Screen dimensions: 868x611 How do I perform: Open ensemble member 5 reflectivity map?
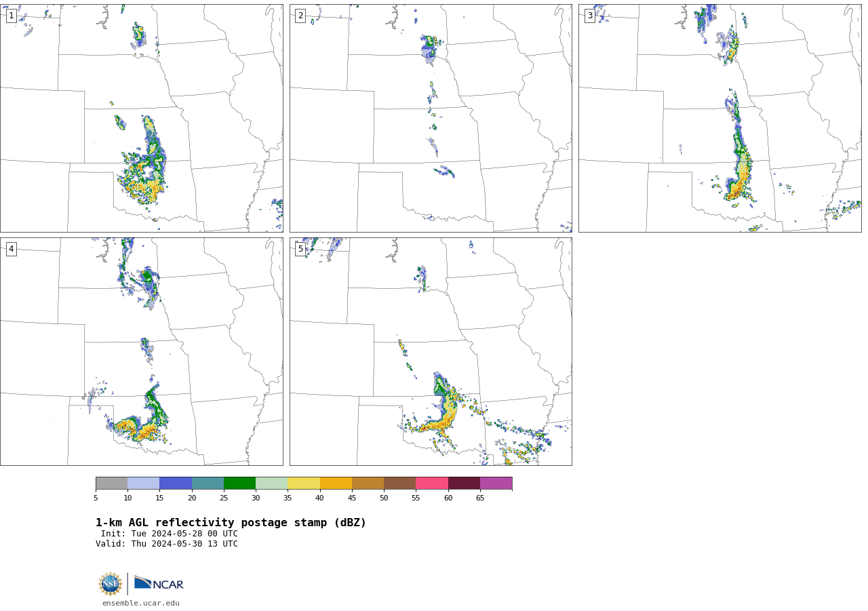(x=431, y=351)
